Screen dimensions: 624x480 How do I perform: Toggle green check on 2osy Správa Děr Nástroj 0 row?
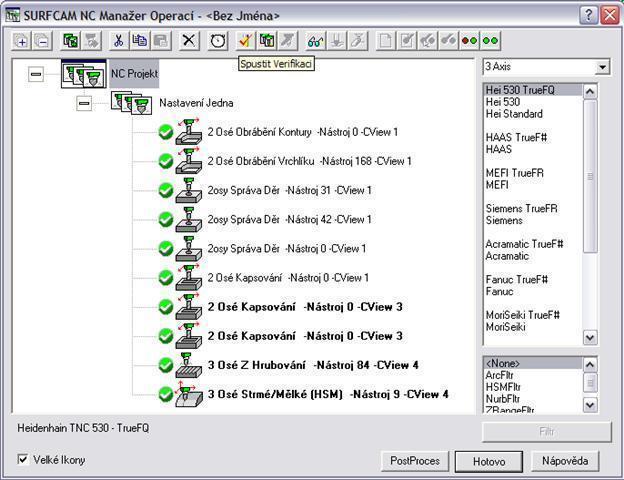coord(166,249)
